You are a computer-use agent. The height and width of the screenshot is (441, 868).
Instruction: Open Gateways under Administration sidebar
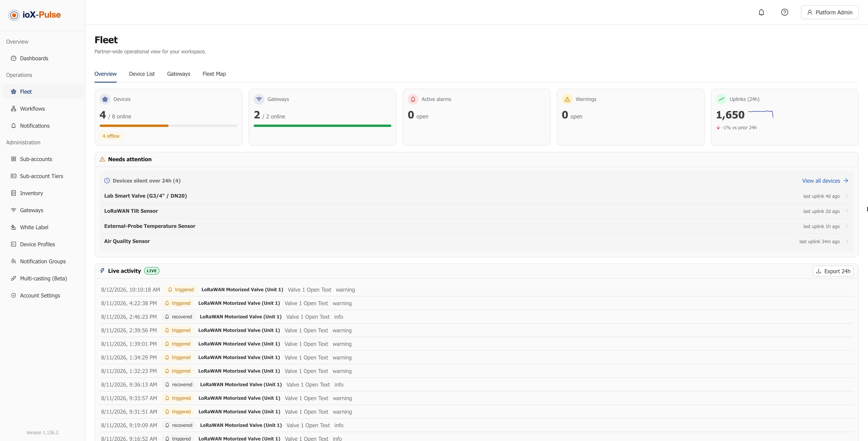(x=42, y=210)
